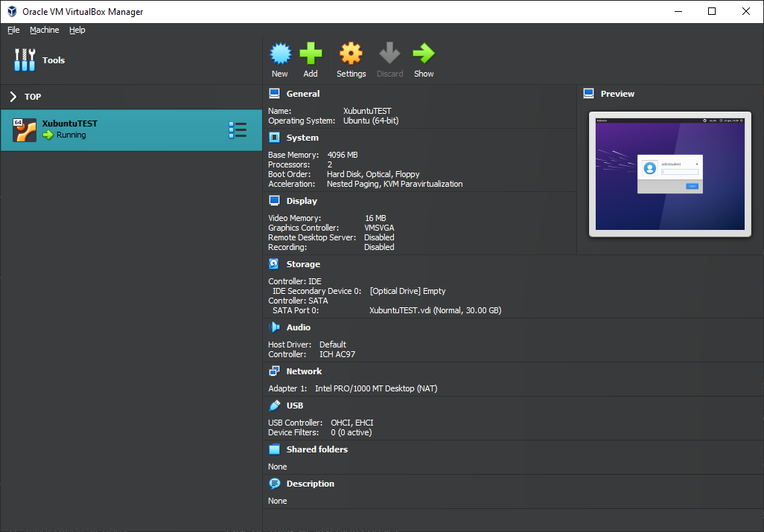
Task: Click the Show green arrow icon
Action: [x=424, y=54]
